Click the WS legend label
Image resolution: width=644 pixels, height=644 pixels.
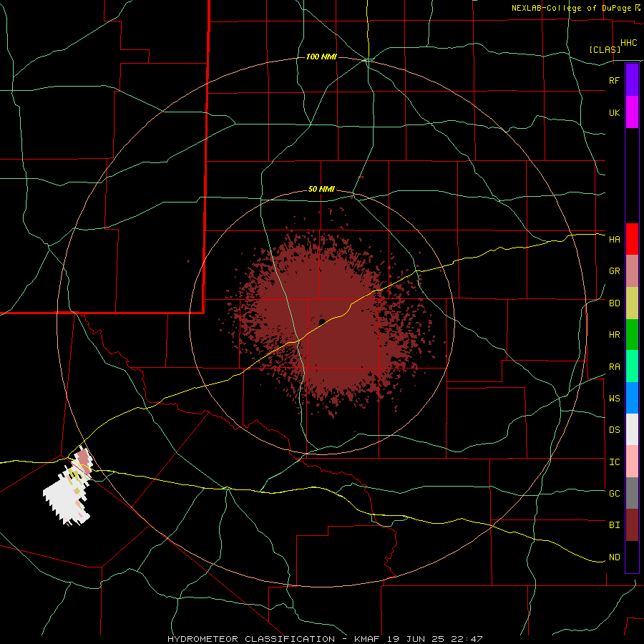pyautogui.click(x=614, y=399)
